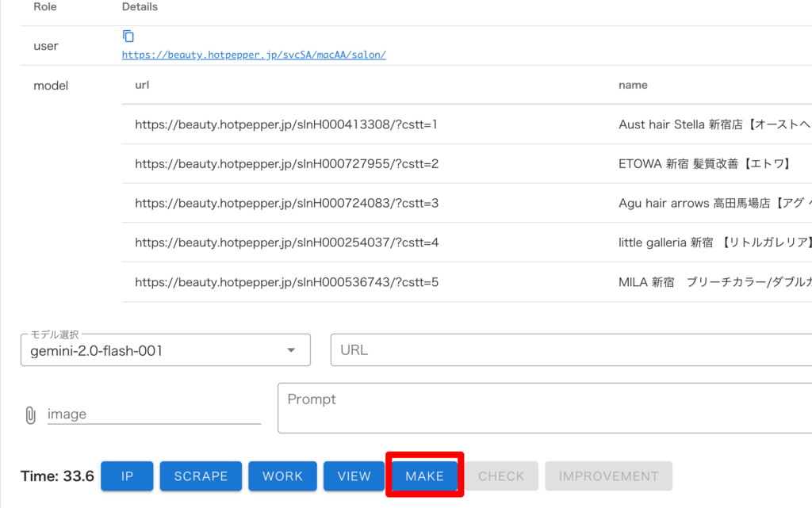Click the paperclip attachment icon
This screenshot has height=508, width=812.
coord(30,414)
